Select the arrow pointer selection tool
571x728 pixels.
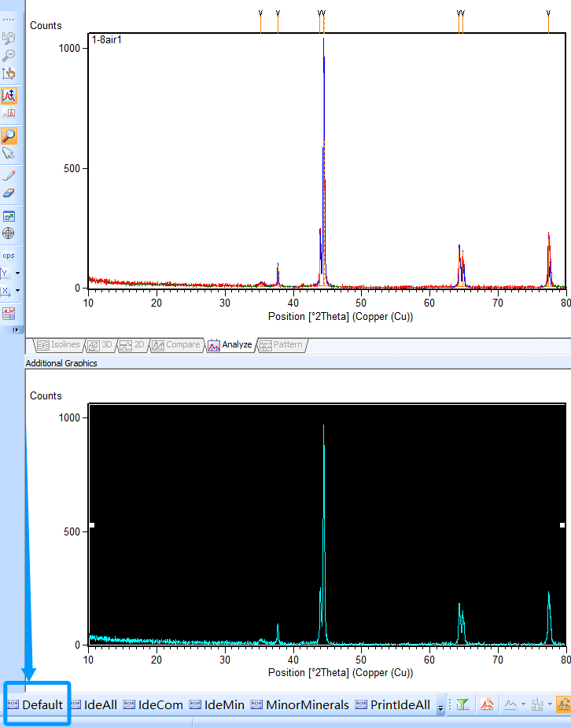[9, 153]
